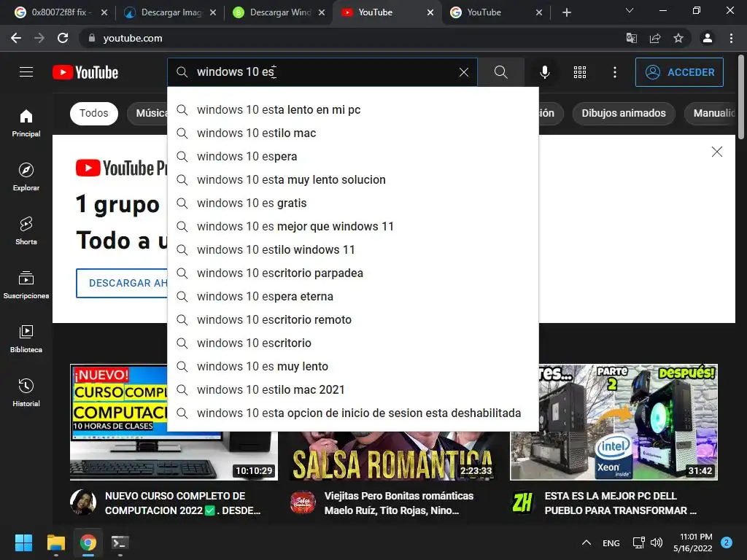Click the DESCARGAR AHORA button

(122, 283)
